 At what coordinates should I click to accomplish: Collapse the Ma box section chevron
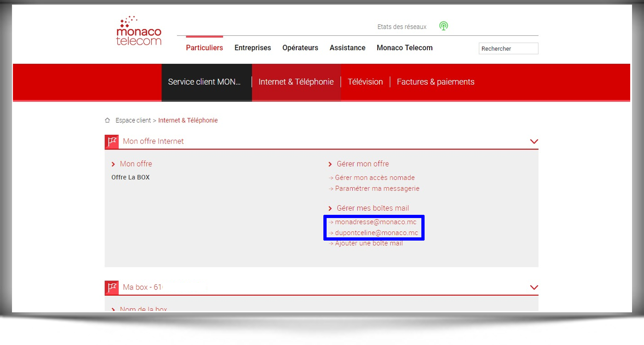[x=534, y=287]
